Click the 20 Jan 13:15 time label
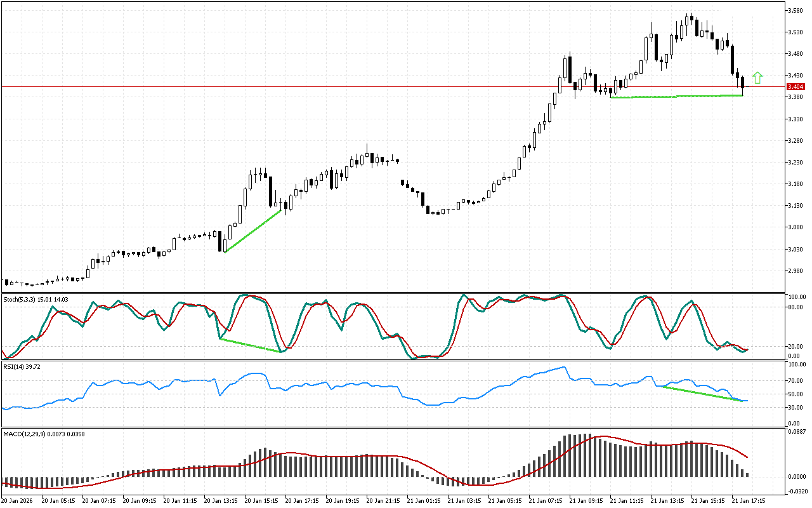Viewport: 812px width, 508px height. [221, 500]
